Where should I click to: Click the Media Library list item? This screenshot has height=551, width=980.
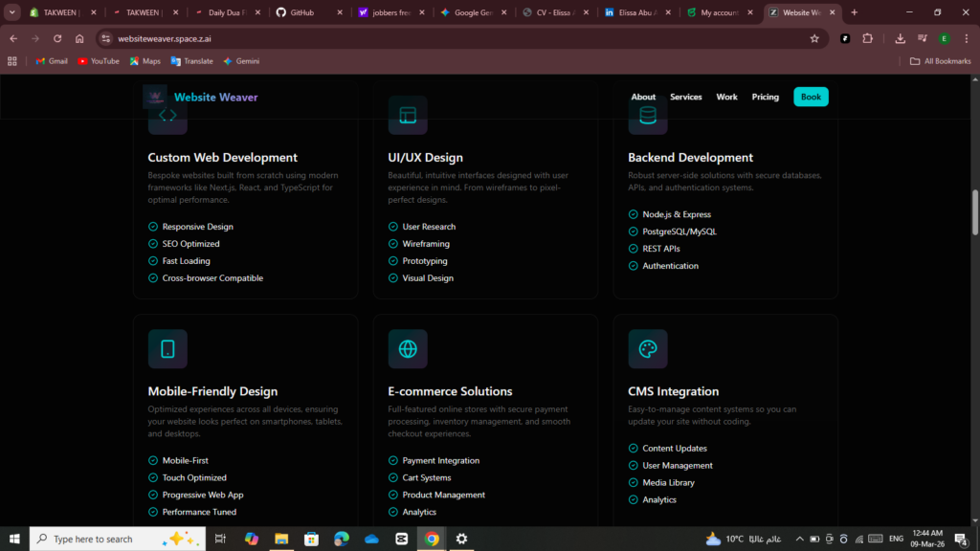point(668,483)
